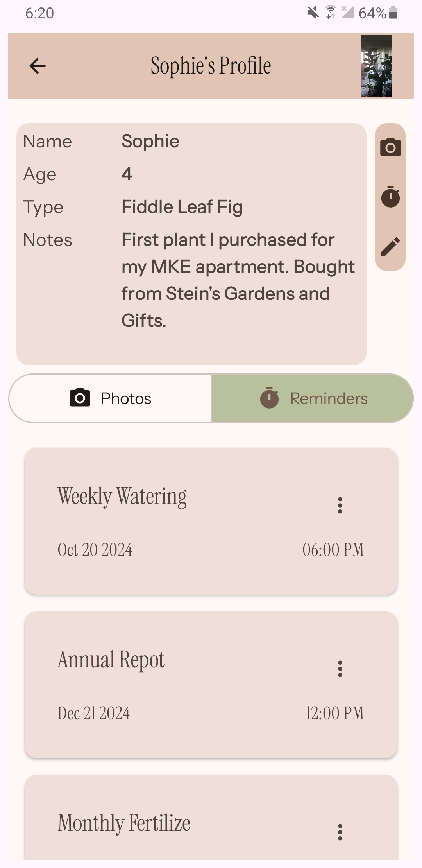Viewport: 422px width, 868px height.
Task: Tap the muted sound status icon
Action: pos(313,13)
